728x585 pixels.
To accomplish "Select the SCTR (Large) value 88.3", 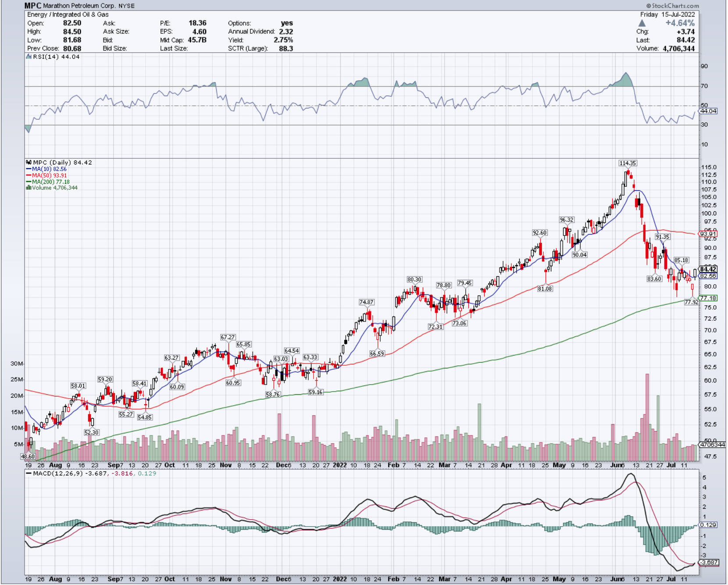I will point(286,48).
